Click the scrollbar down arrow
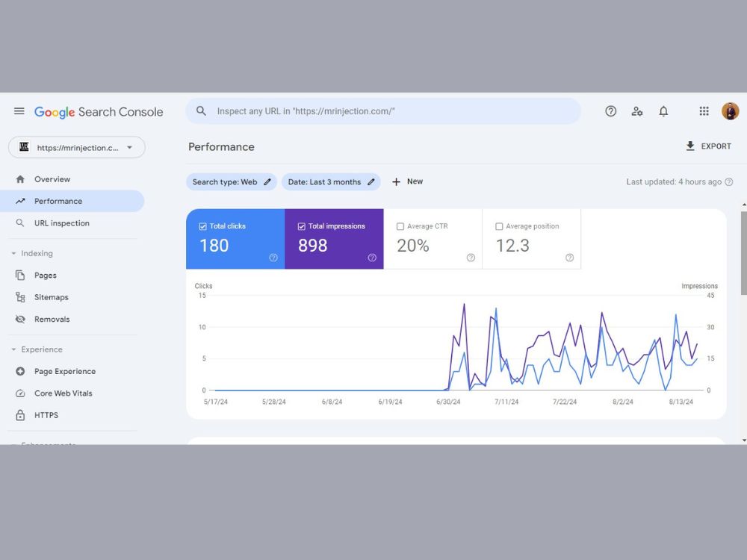The width and height of the screenshot is (747, 560). (x=744, y=441)
